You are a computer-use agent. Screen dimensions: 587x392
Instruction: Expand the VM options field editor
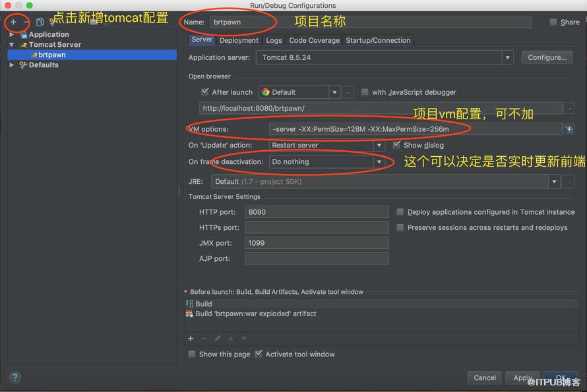point(569,129)
